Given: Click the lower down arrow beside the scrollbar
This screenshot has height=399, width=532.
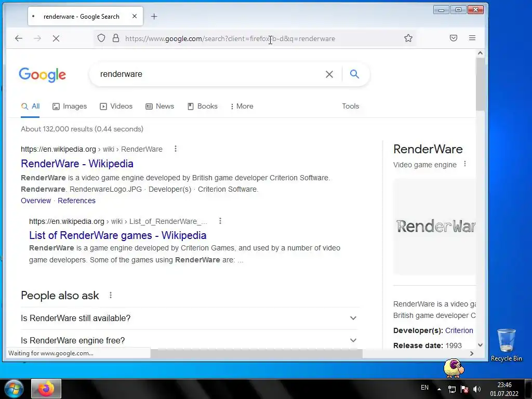Looking at the screenshot, I should coord(480,345).
